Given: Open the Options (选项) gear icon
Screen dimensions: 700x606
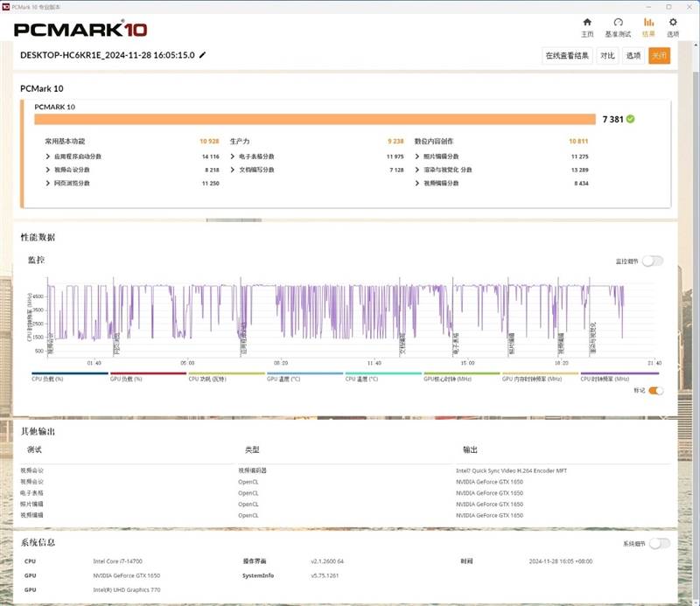Looking at the screenshot, I should (673, 23).
